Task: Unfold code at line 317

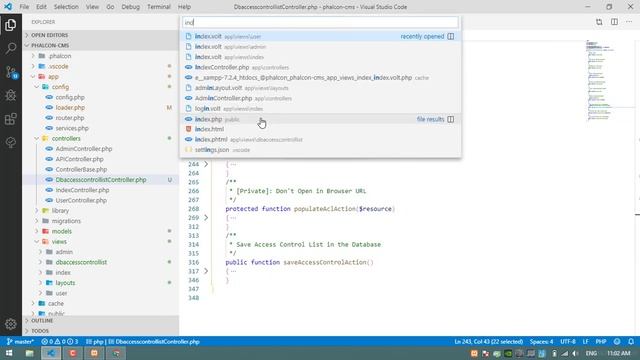Action: coord(206,271)
